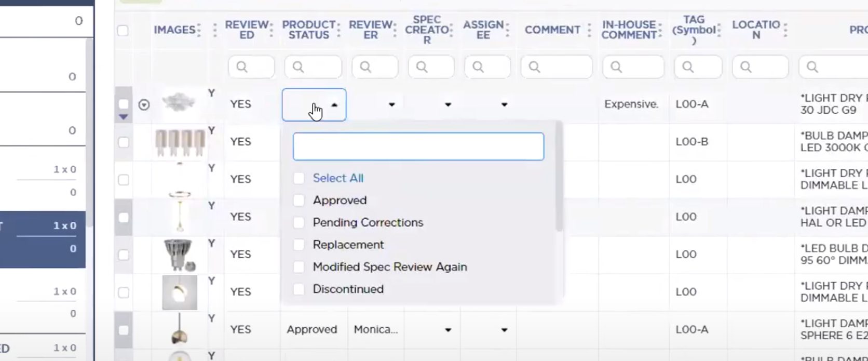Viewport: 868px width, 361px height.
Task: Choose Discontinued from the status list
Action: click(348, 289)
